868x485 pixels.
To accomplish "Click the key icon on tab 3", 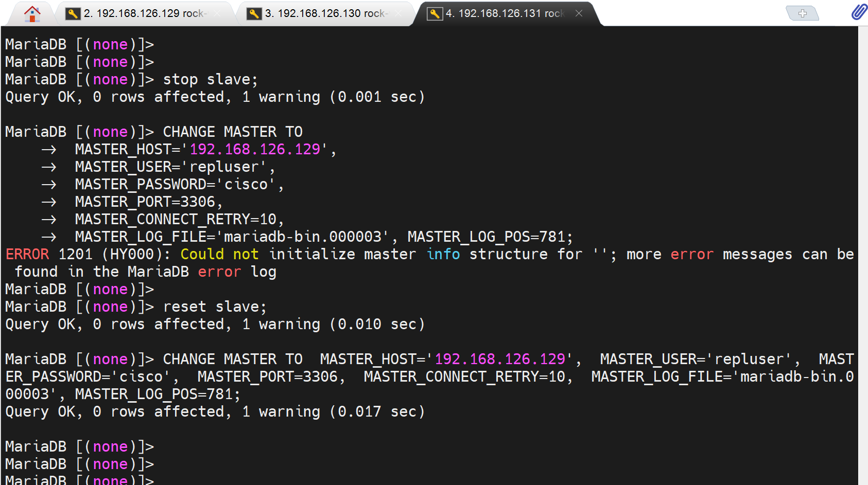I will 254,14.
